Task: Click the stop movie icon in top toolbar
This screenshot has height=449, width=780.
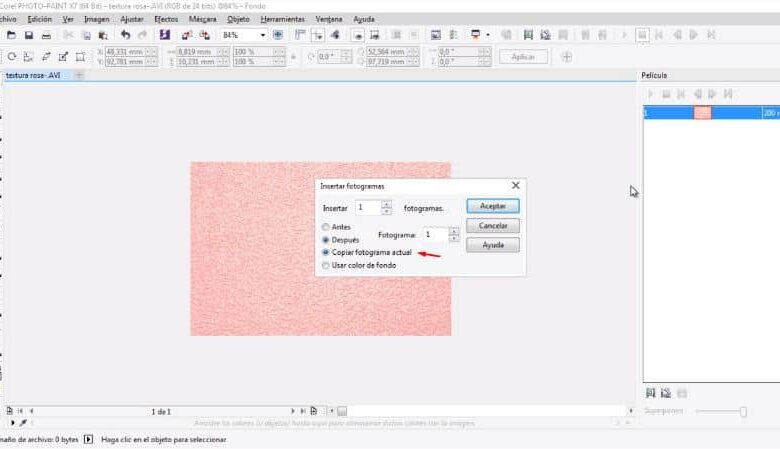Action: click(x=642, y=35)
